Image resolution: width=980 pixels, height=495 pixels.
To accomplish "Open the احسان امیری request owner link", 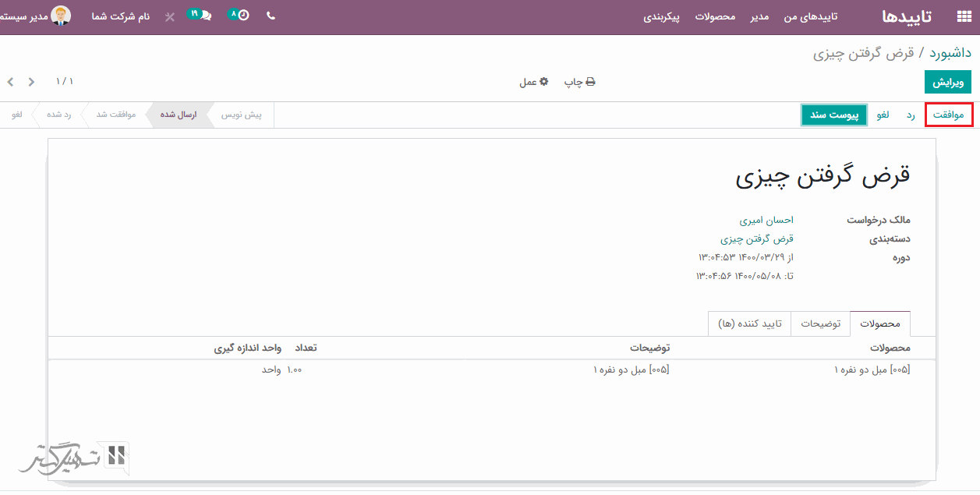I will [x=766, y=220].
